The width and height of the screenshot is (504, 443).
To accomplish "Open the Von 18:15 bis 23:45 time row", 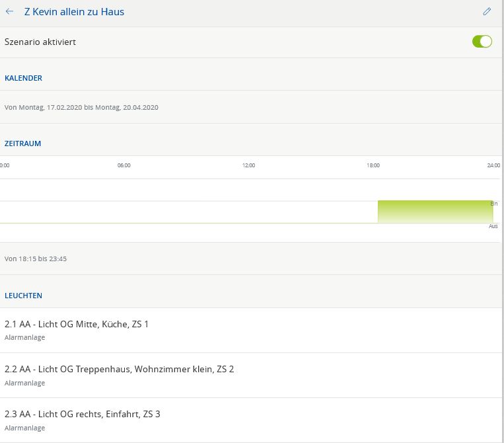I will 36,259.
